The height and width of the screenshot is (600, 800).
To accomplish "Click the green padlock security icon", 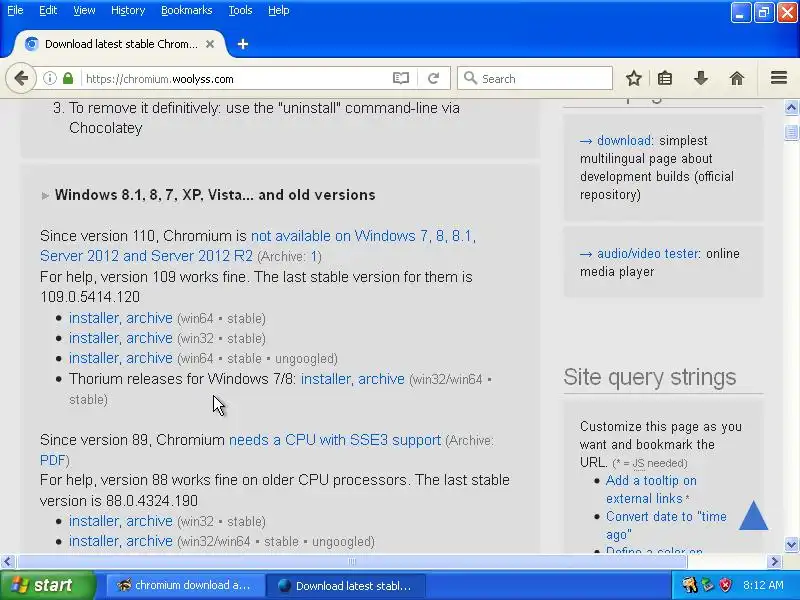I will [68, 79].
